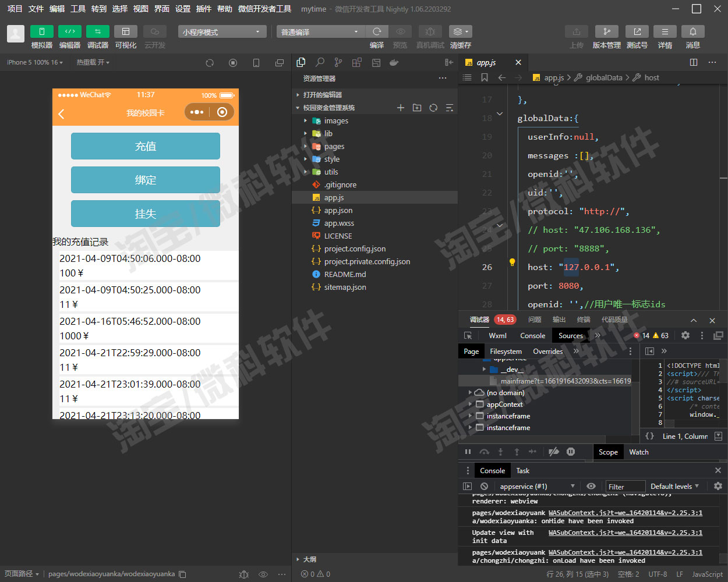Tap the back arrow in simulator
The image size is (728, 582).
tap(62, 113)
